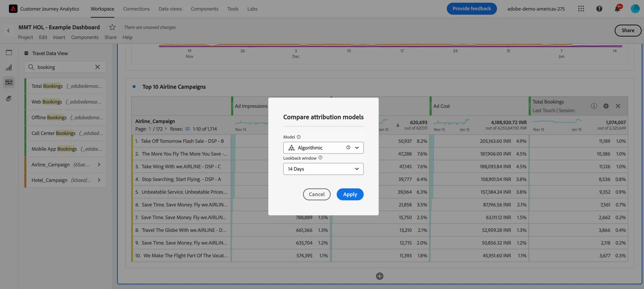Open the notifications bell icon
Viewport: 644px width, 289px height.
pyautogui.click(x=617, y=9)
